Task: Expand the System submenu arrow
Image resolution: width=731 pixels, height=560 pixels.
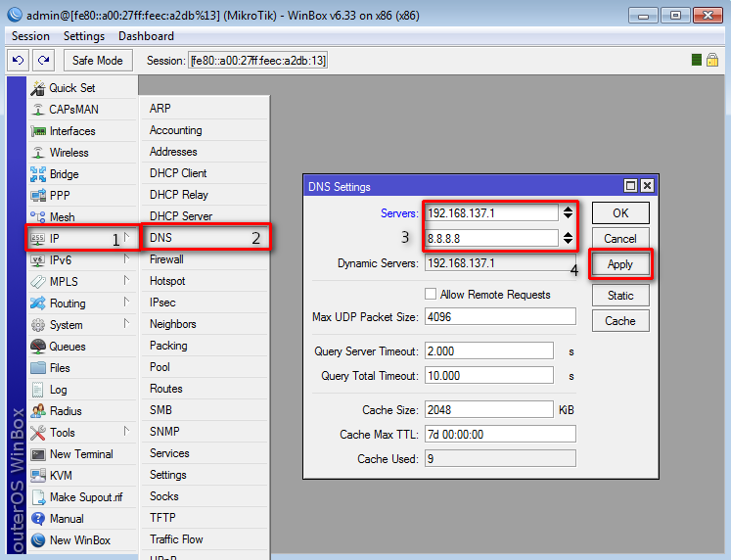Action: [x=126, y=324]
